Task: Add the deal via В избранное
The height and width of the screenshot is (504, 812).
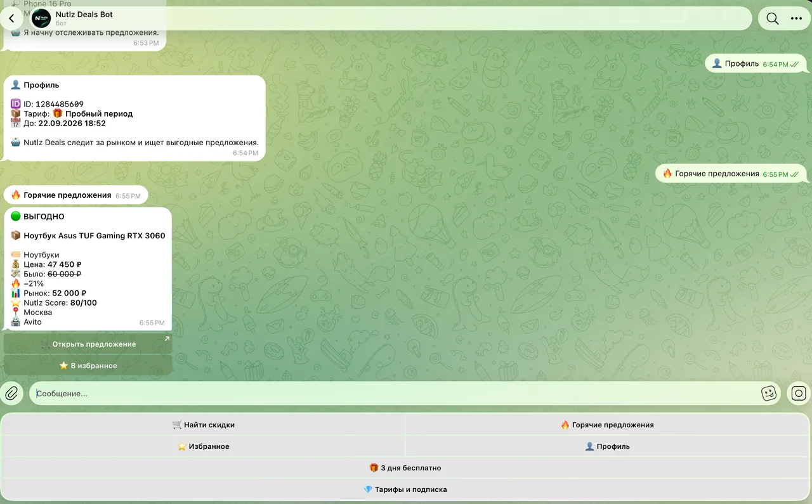Action: (88, 365)
